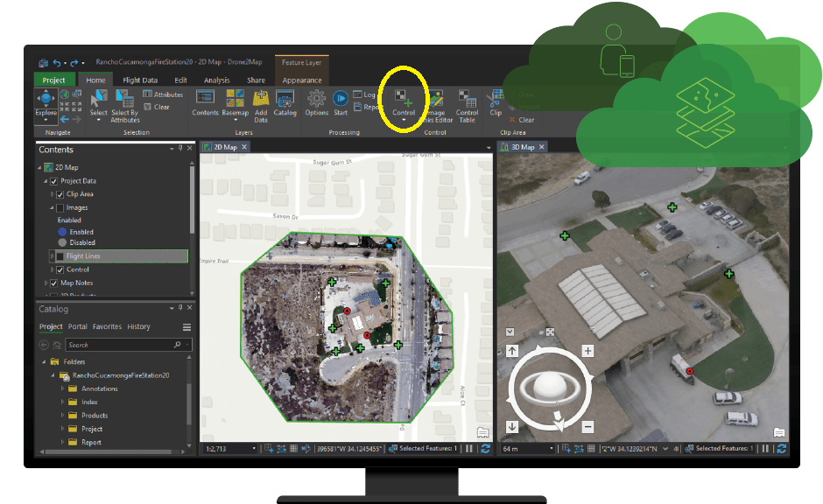Click the blue Enabled symbol swatch
The width and height of the screenshot is (823, 504).
62,232
